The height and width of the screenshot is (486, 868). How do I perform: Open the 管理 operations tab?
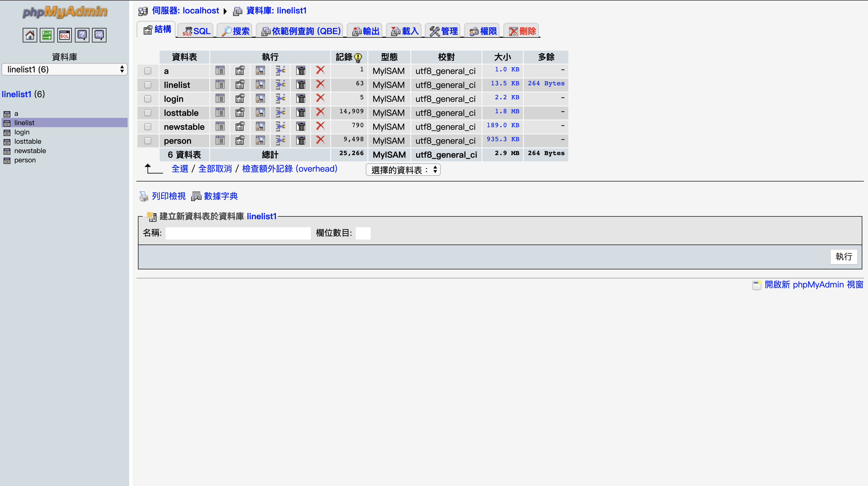443,31
